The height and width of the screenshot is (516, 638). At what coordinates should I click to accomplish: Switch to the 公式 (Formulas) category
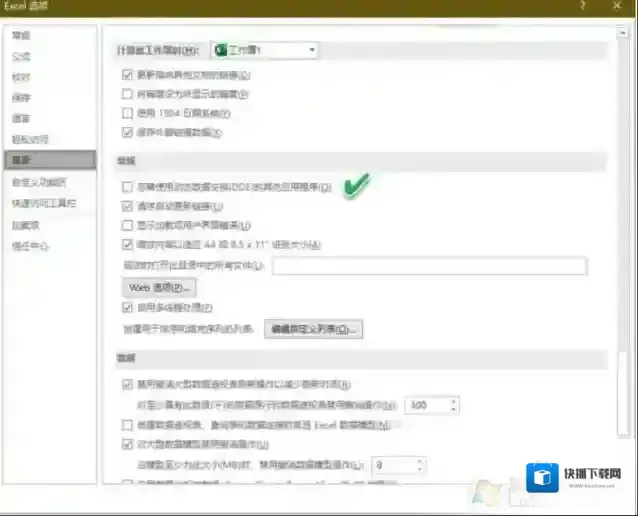(x=21, y=56)
